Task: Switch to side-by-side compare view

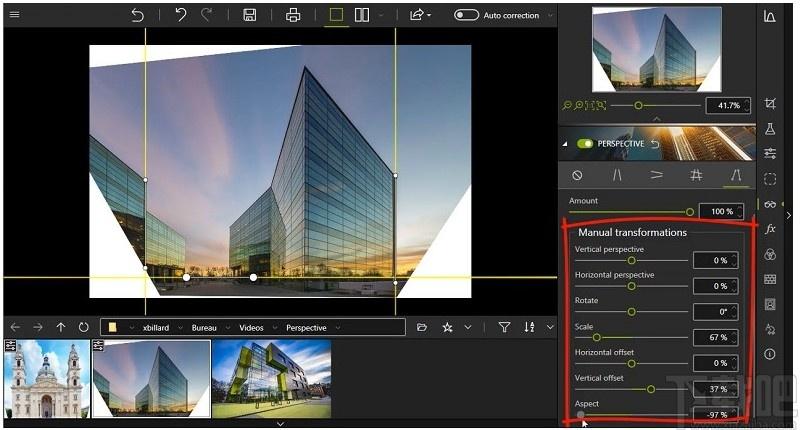Action: [362, 15]
